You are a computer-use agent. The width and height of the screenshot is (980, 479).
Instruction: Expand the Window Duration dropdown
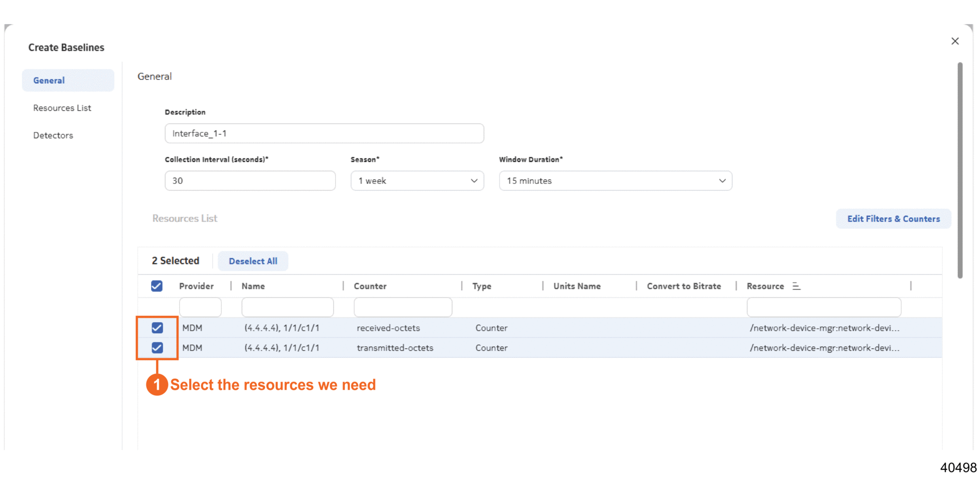(615, 181)
